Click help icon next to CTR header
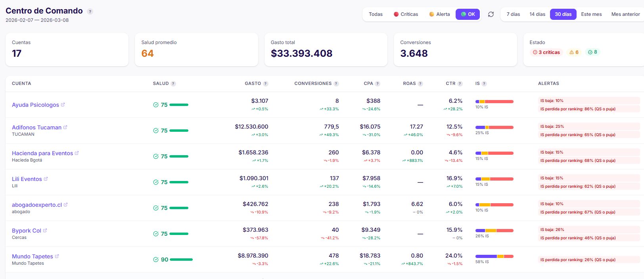The width and height of the screenshot is (644, 279). click(460, 84)
